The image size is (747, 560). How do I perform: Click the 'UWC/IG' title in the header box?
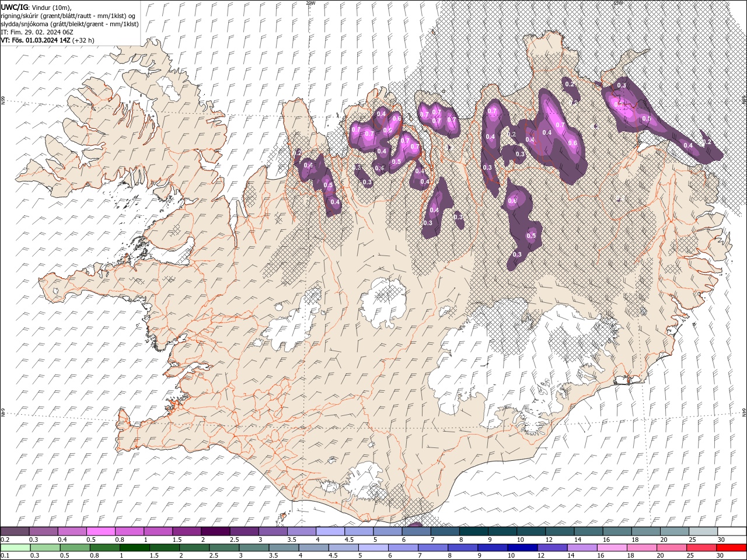tap(14, 6)
